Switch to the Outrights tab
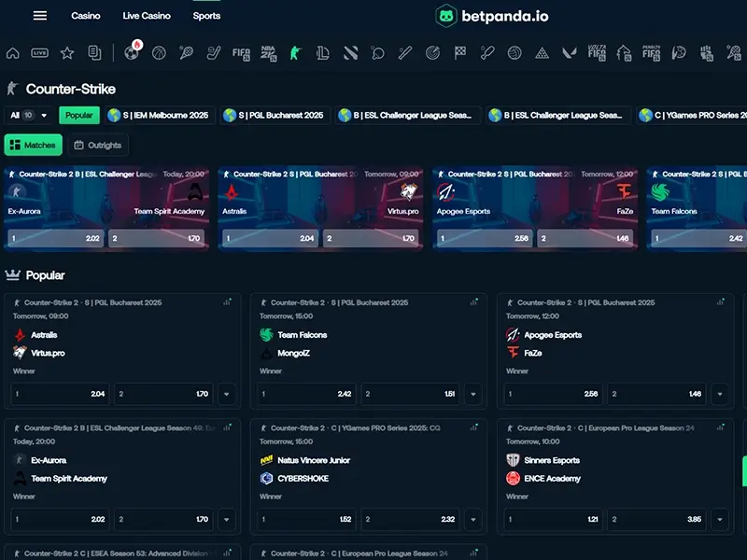The height and width of the screenshot is (560, 747). [x=98, y=145]
